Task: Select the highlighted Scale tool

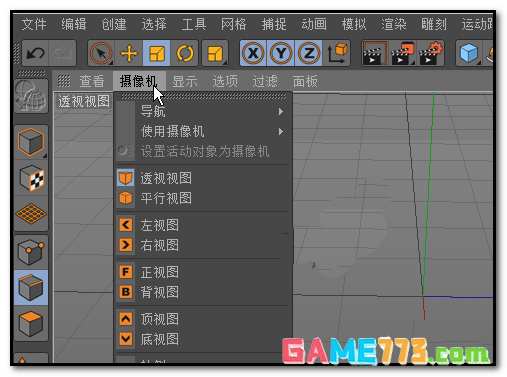Action: (156, 53)
